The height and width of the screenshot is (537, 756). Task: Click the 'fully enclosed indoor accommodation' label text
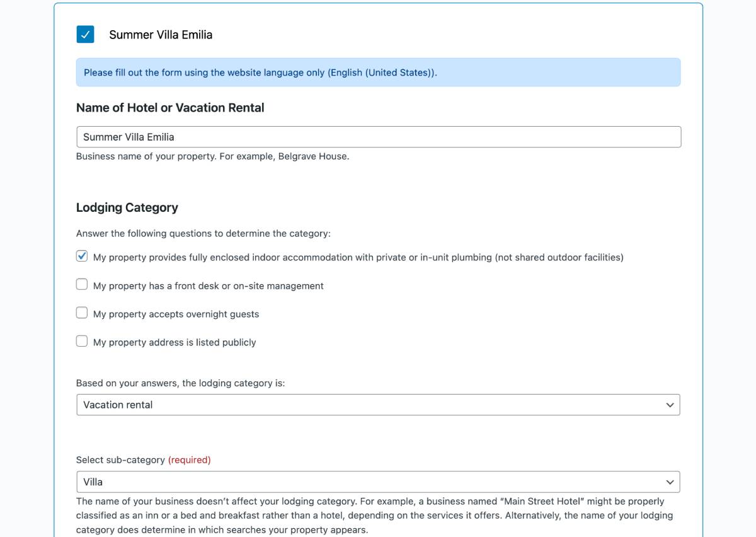[x=358, y=257]
